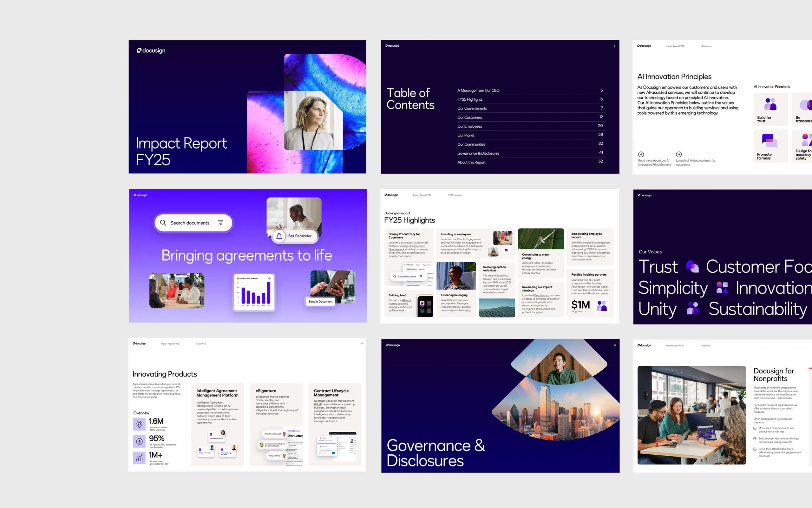This screenshot has width=812, height=508.
Task: Click the Build for trust people icon
Action: pyautogui.click(x=770, y=104)
